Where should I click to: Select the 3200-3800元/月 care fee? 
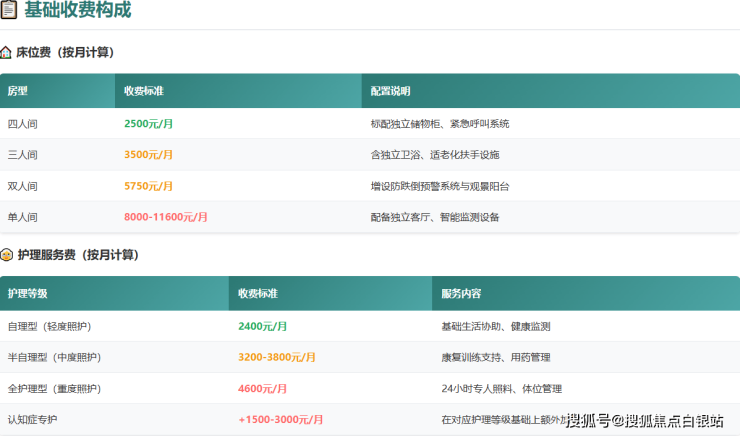pos(276,357)
